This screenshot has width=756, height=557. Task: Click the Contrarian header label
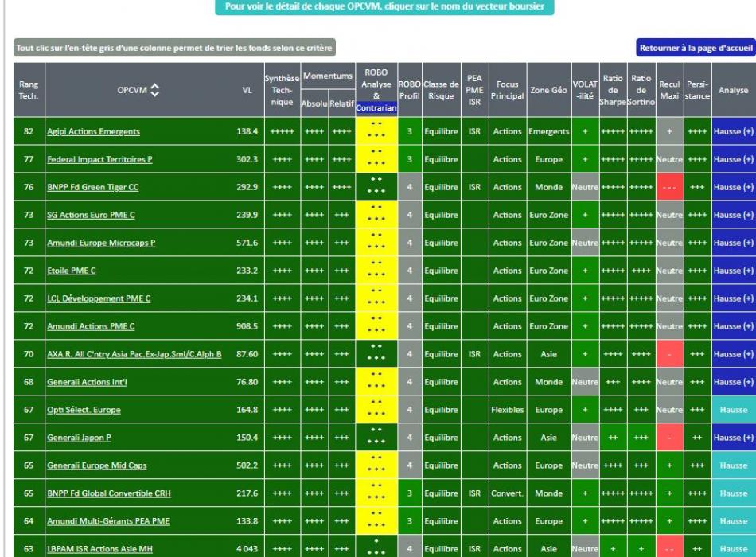click(376, 108)
